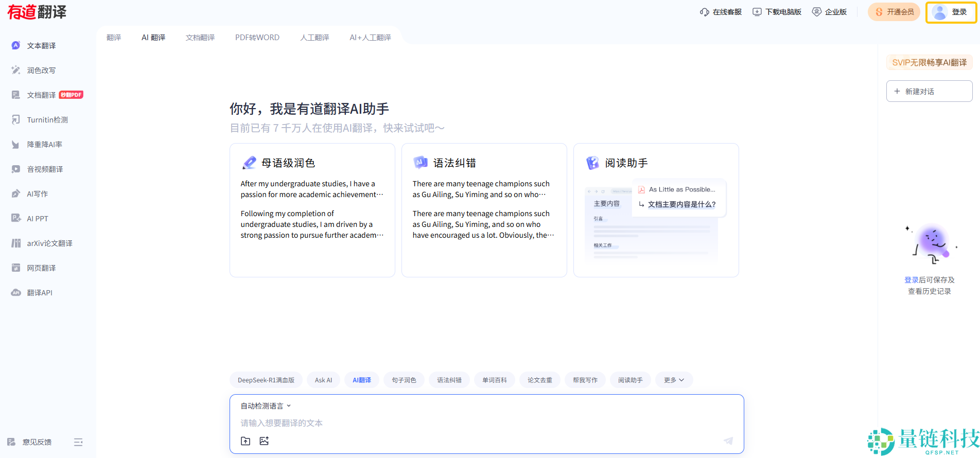Select the 降重降AI率 icon
This screenshot has height=458, width=980.
click(16, 144)
